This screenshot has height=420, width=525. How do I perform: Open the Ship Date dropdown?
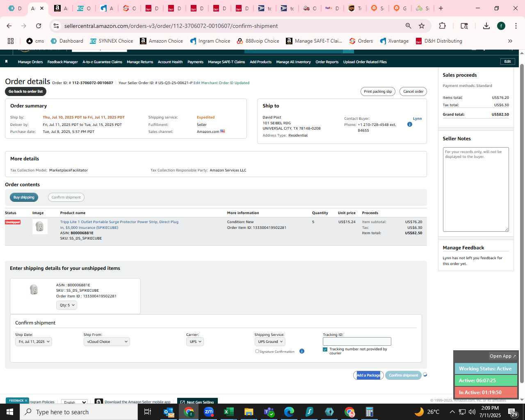pos(34,342)
